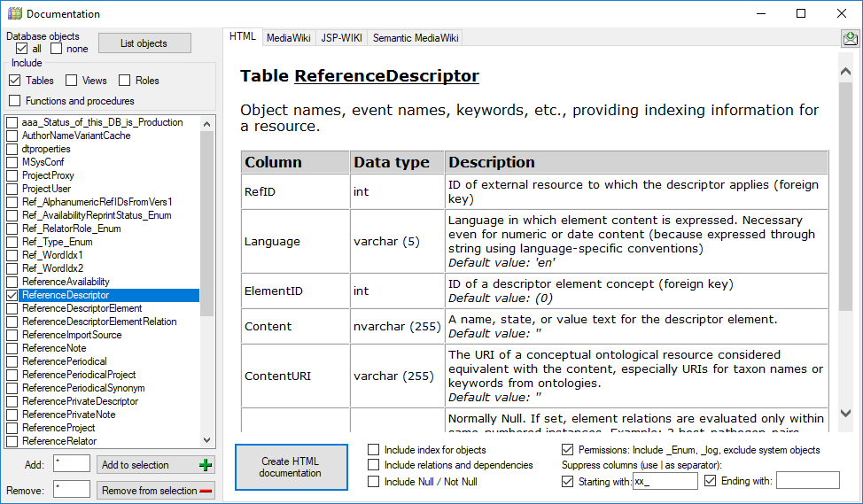Open the JSP-WIKI tab
863x504 pixels.
click(x=342, y=38)
